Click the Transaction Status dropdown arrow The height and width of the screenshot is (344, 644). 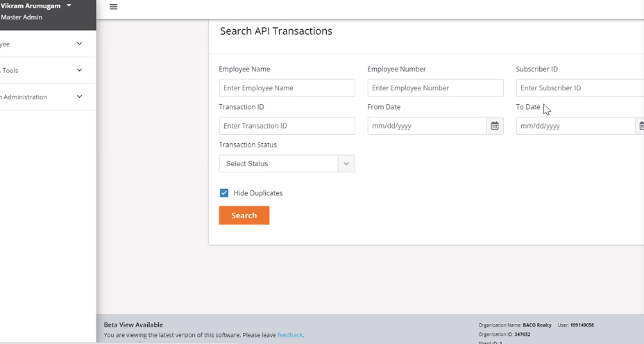tap(346, 164)
